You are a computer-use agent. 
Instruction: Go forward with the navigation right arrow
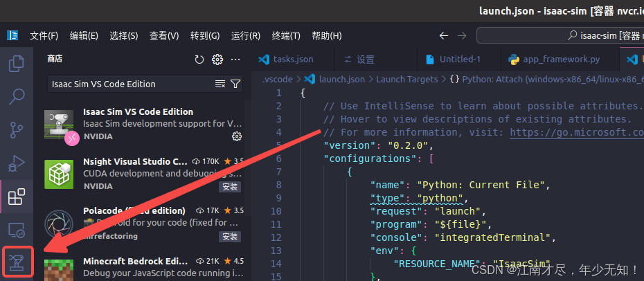pos(462,36)
